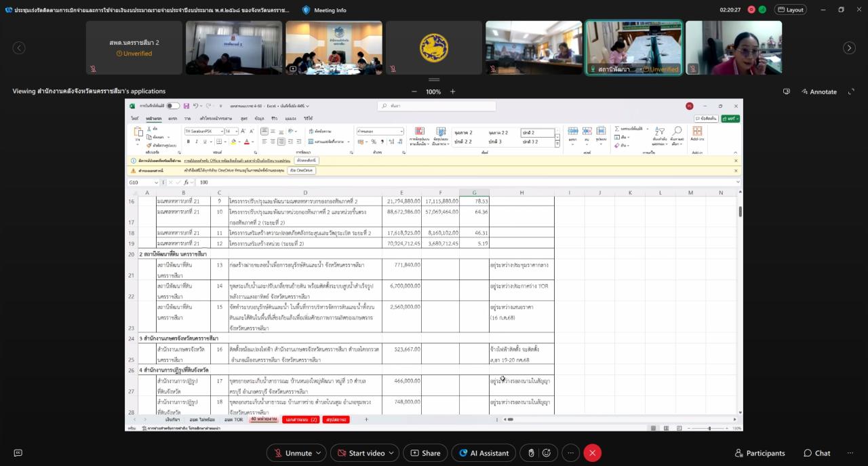
Task: Open the Chat panel
Action: pos(816,453)
